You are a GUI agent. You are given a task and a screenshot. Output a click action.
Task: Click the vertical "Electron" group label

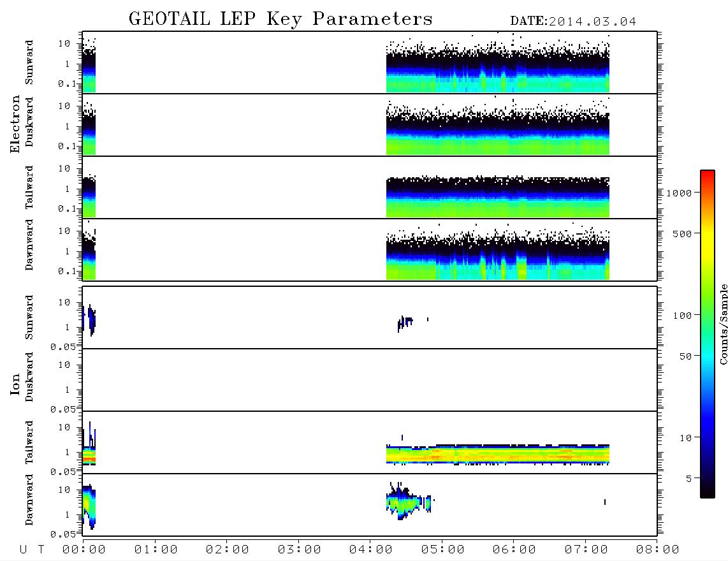tap(15, 124)
